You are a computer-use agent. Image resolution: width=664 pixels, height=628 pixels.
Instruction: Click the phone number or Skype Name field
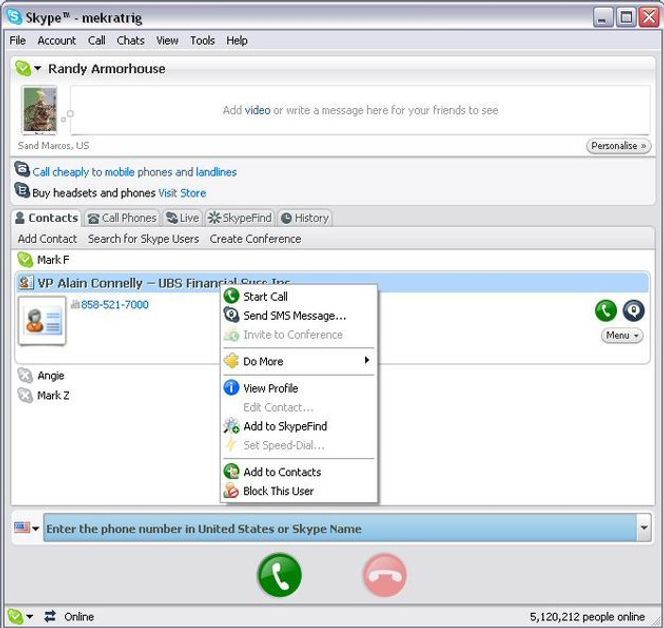[340, 528]
